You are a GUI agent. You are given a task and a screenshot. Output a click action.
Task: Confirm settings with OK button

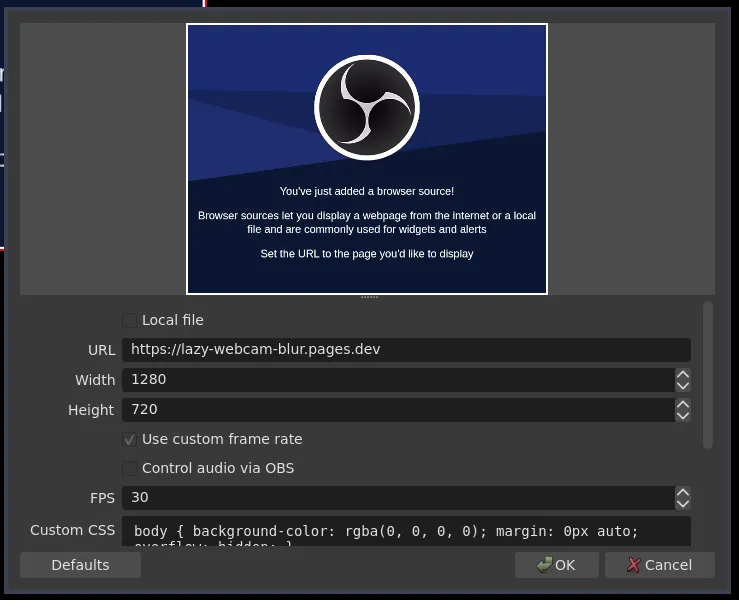pyautogui.click(x=557, y=565)
